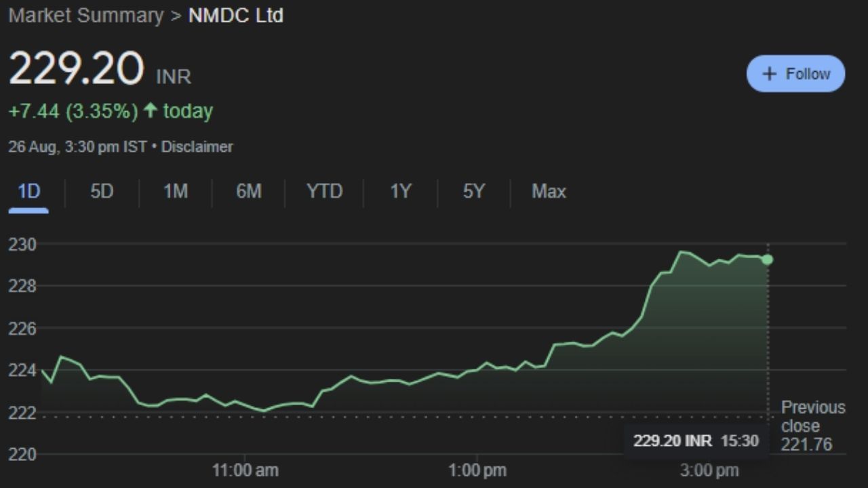The image size is (868, 488).
Task: Click the Previous close 221.76 label
Action: tap(813, 426)
